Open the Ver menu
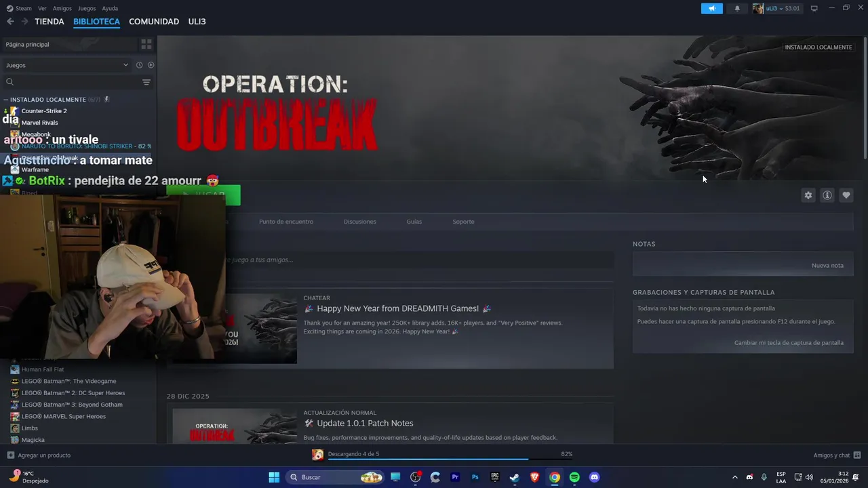Screen dimensions: 868x488 (x=42, y=8)
